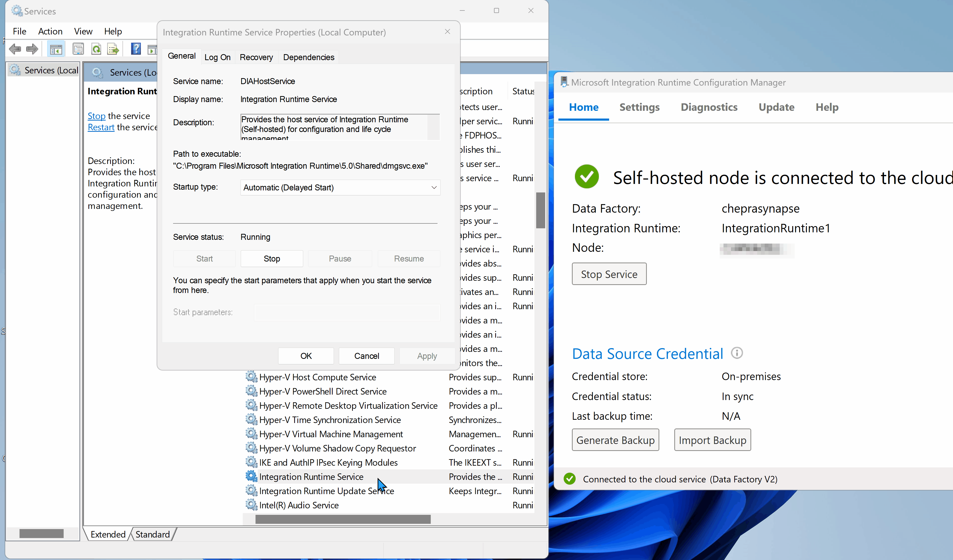This screenshot has height=560, width=953.
Task: Click the Stop Service button
Action: coord(609,274)
